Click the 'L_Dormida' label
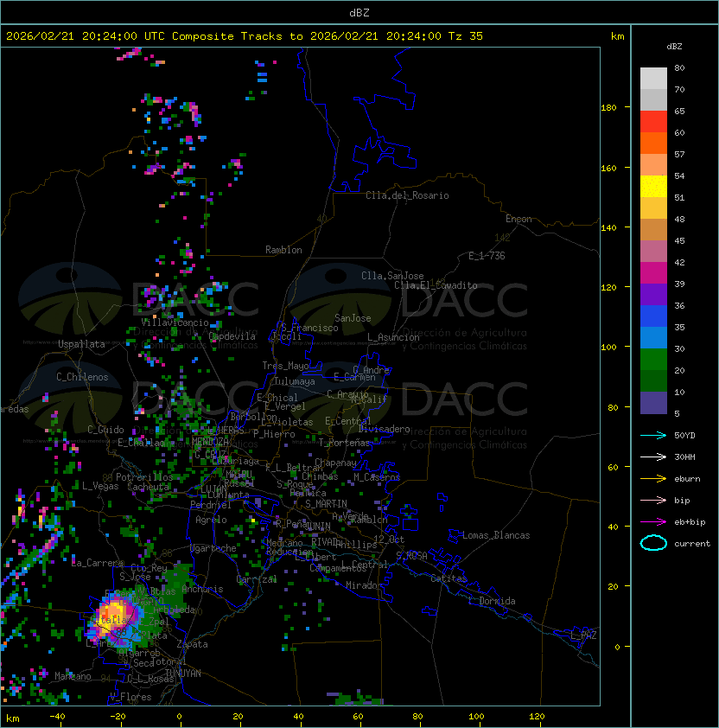Screen dimensions: 719x728 (492, 601)
